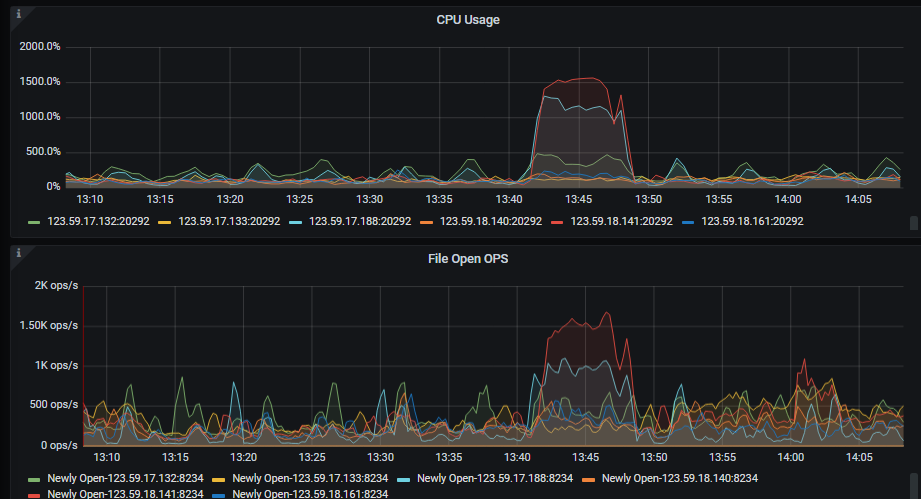Click the CPU legend scrollbar

pos(913,222)
